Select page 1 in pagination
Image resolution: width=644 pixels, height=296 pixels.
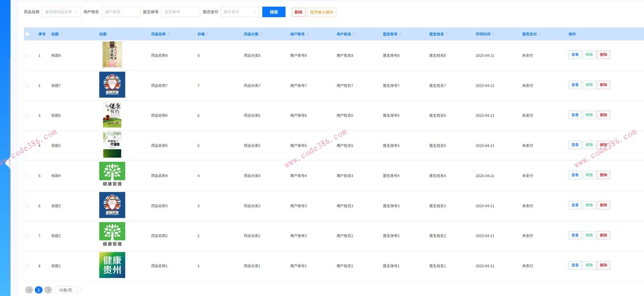(x=39, y=290)
